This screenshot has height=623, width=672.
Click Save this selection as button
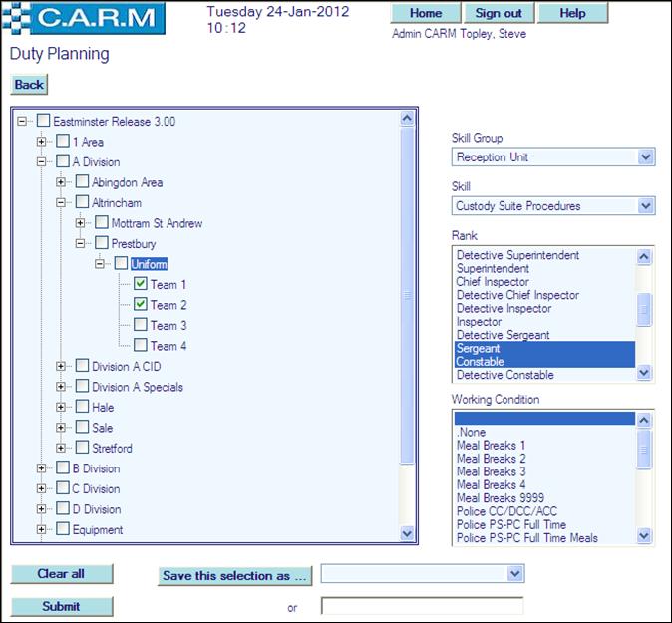(236, 575)
